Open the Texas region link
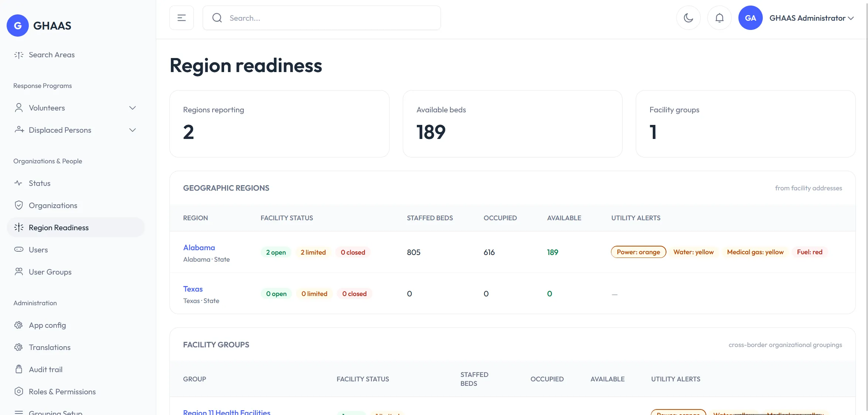The width and height of the screenshot is (868, 415). [x=193, y=289]
